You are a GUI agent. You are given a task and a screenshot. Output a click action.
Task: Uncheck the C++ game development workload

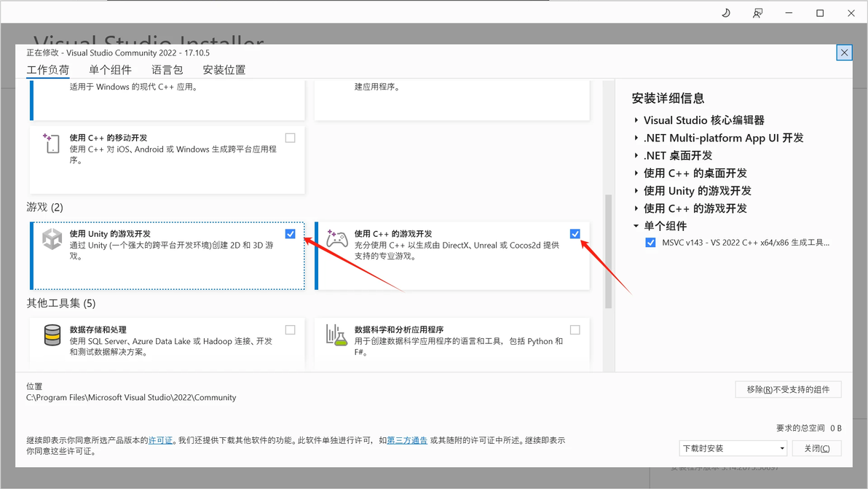[575, 234]
